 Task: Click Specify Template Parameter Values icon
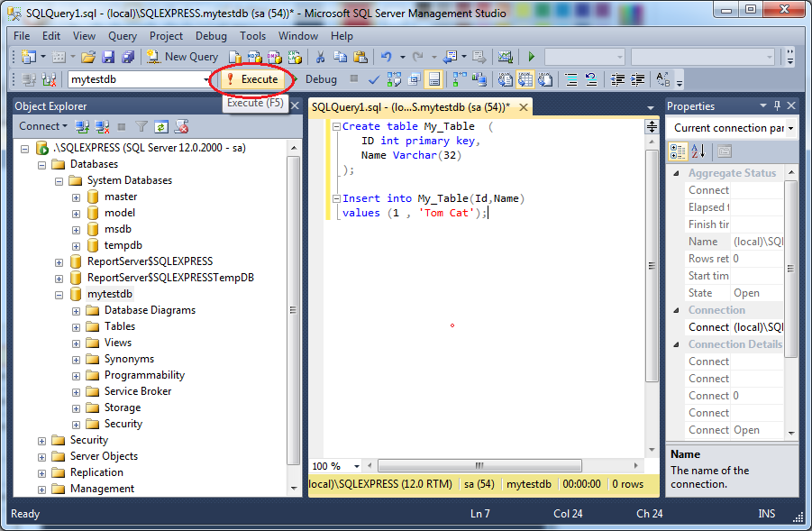[x=663, y=79]
